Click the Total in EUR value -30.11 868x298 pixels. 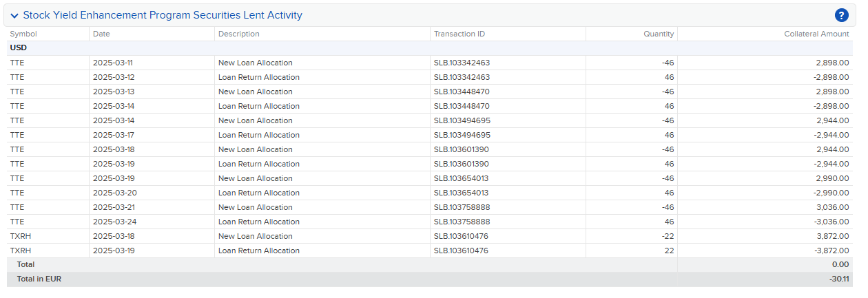839,279
